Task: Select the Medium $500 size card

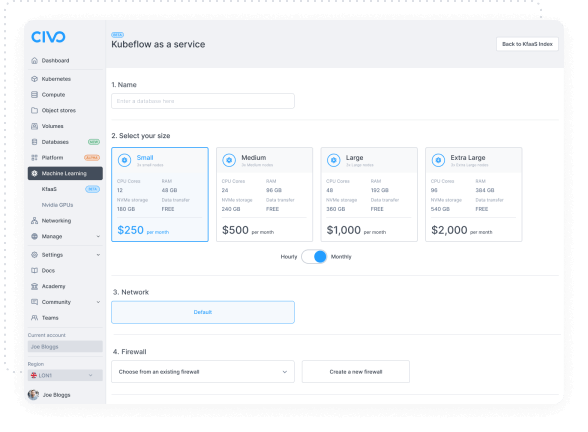Action: 264,194
